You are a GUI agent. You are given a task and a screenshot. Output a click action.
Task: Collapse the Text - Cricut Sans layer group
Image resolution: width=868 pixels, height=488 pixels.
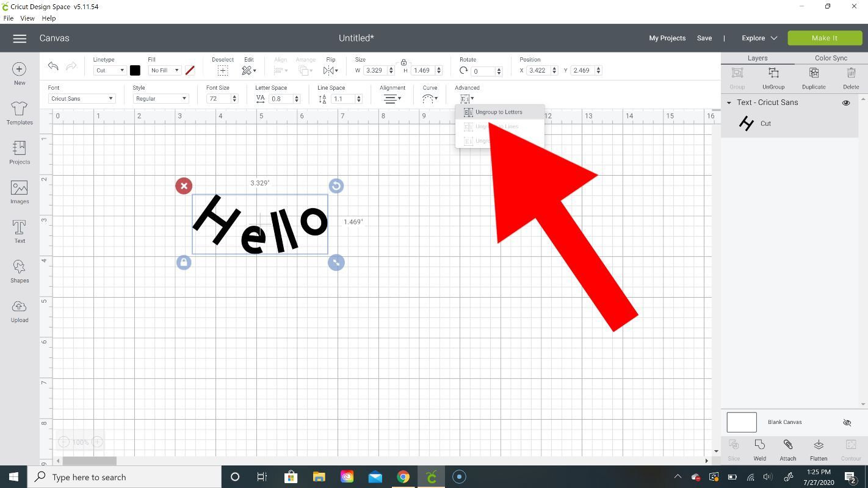(x=729, y=102)
